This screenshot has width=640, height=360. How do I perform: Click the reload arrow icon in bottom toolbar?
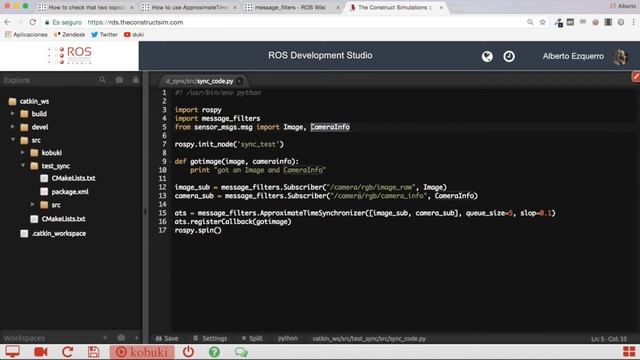point(67,351)
